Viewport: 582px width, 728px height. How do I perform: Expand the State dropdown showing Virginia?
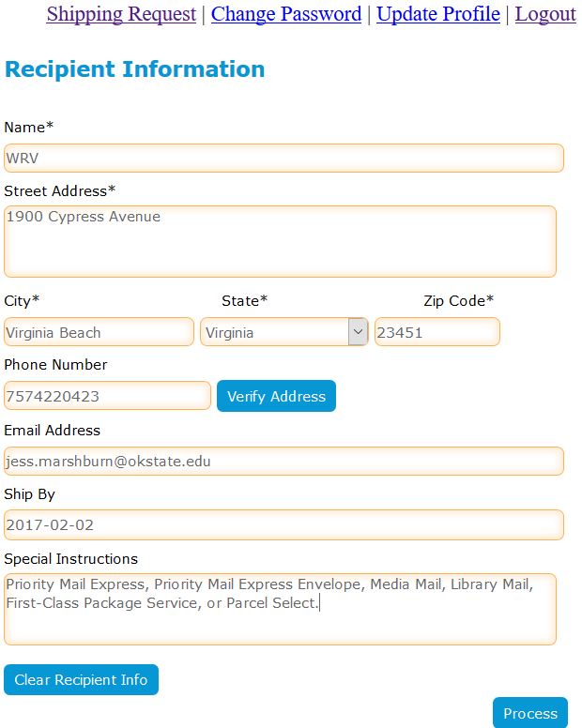(x=283, y=332)
